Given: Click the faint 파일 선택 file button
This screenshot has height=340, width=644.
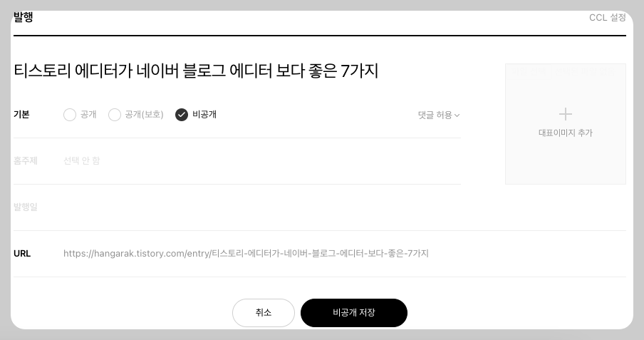Looking at the screenshot, I should 529,73.
